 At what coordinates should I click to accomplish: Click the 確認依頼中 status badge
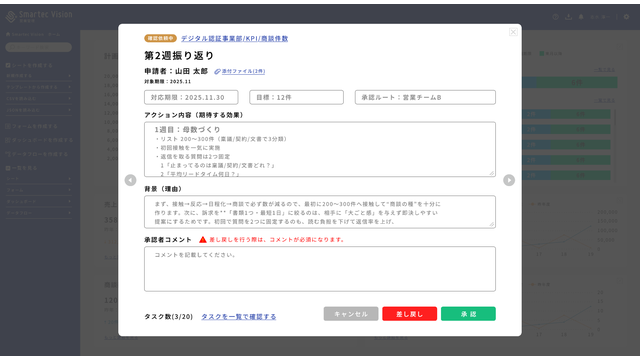(x=160, y=38)
